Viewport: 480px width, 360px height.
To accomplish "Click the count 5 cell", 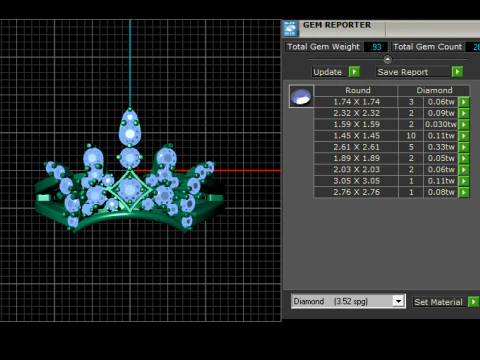I will pyautogui.click(x=411, y=147).
